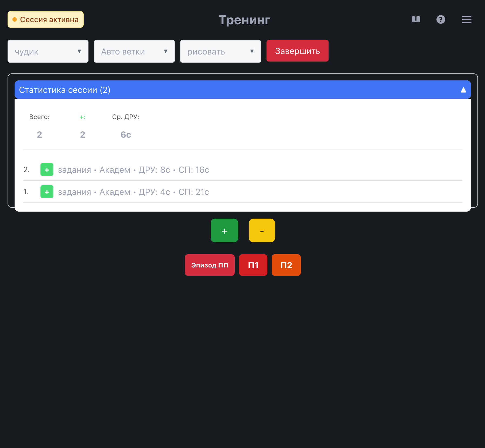
Task: Select entry 2 text with ДРУ: 8с
Action: point(134,170)
